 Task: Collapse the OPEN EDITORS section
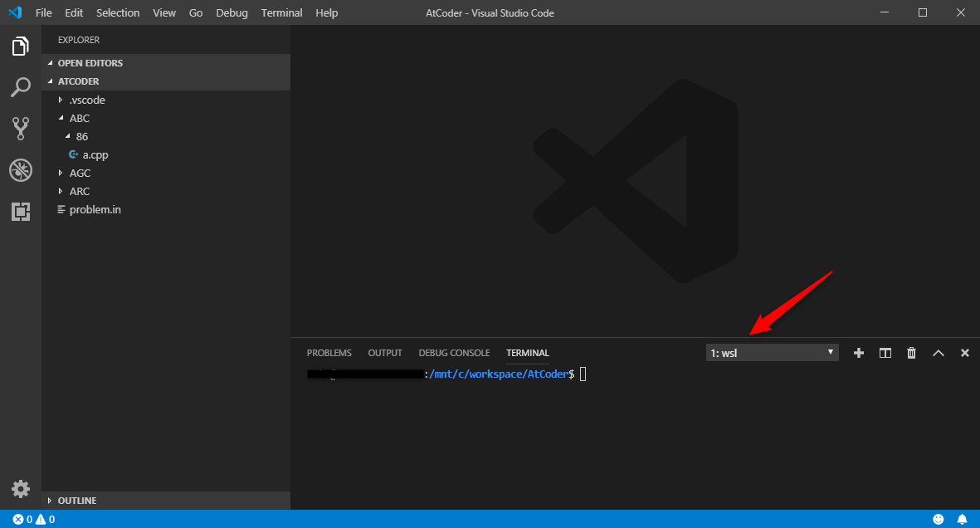pyautogui.click(x=166, y=63)
